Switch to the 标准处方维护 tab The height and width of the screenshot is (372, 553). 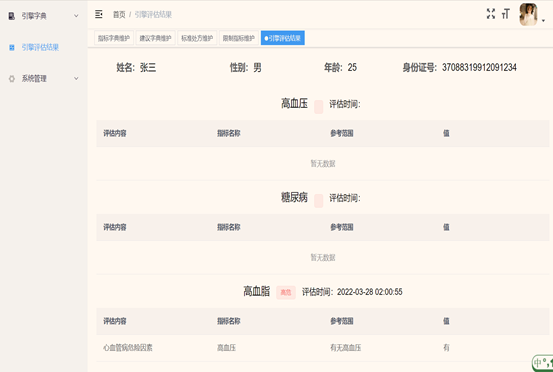[197, 38]
